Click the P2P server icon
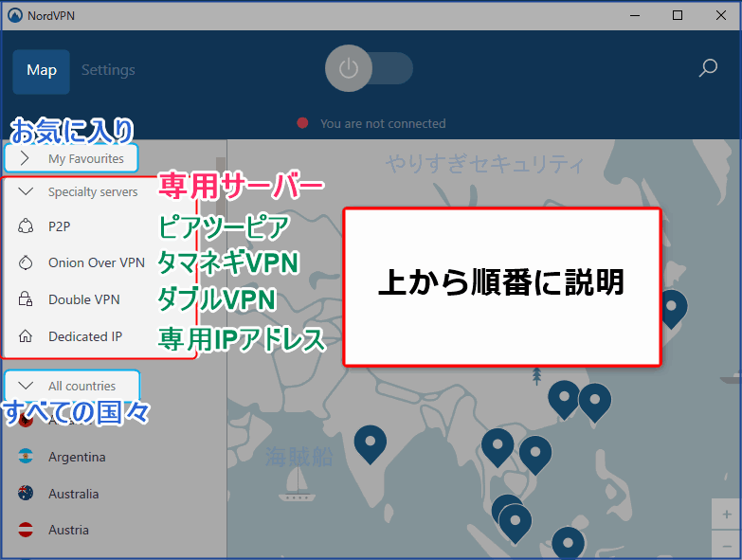This screenshot has height=560, width=742. pyautogui.click(x=26, y=226)
